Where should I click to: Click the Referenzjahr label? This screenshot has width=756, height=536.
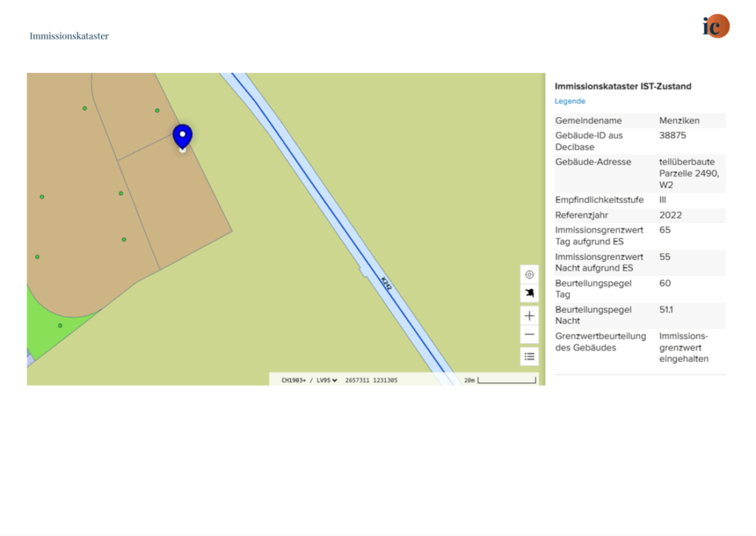[x=581, y=215]
